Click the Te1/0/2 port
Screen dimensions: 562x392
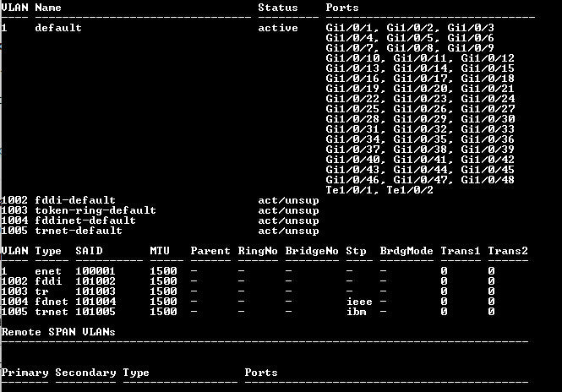(x=410, y=190)
